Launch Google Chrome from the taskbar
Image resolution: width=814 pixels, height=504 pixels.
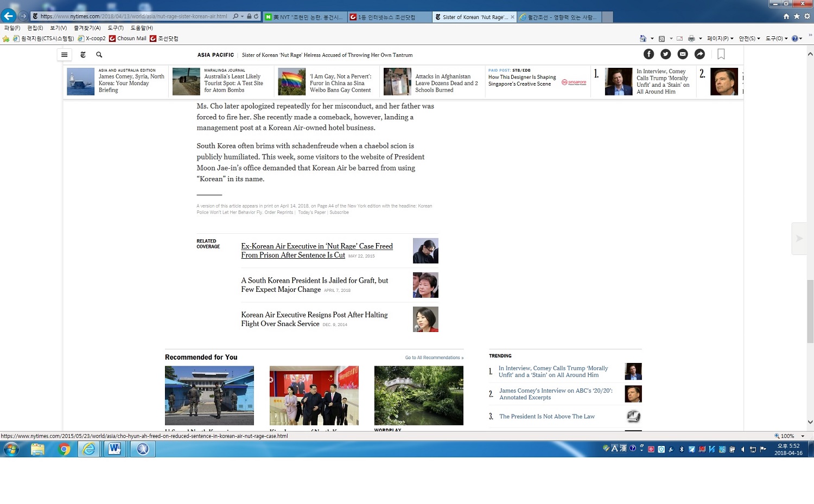point(64,449)
